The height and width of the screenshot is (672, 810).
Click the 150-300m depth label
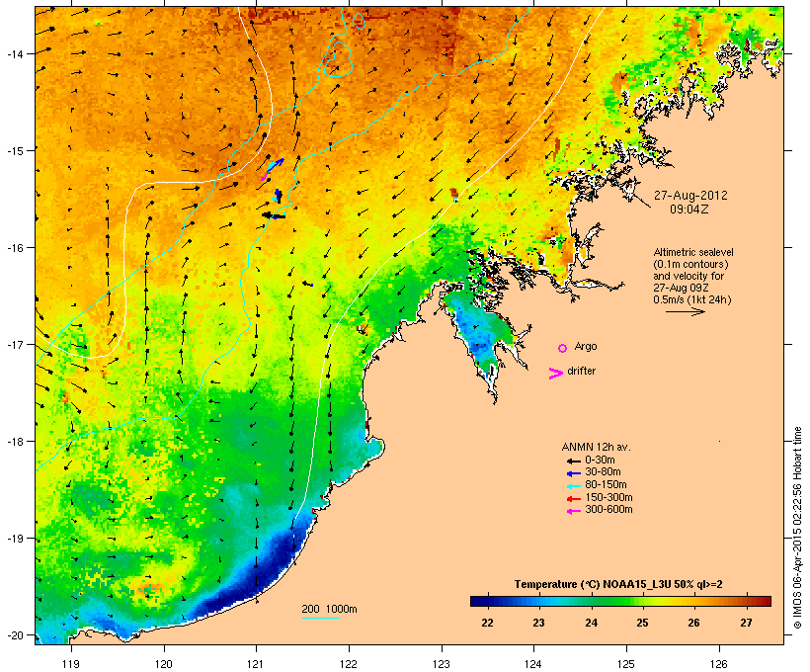[x=608, y=497]
